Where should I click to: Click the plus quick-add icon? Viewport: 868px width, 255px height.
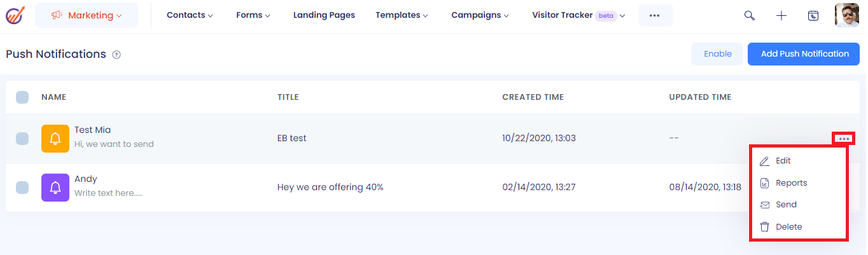781,16
